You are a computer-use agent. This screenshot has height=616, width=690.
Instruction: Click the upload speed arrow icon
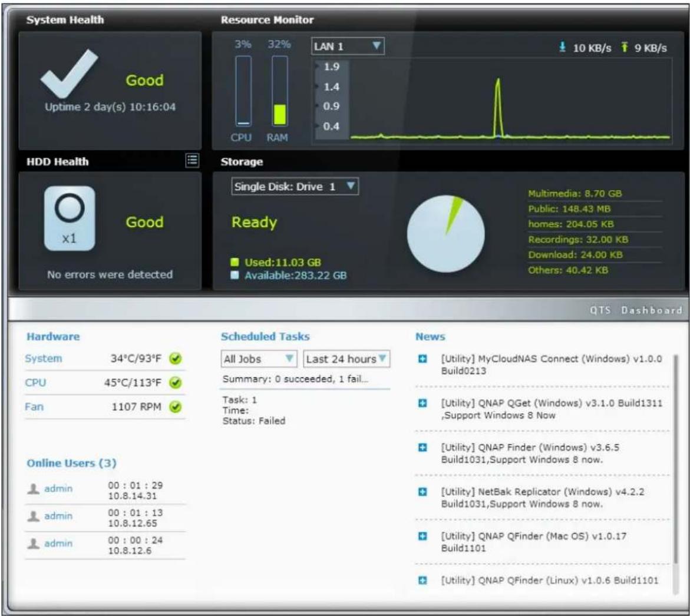click(x=624, y=47)
